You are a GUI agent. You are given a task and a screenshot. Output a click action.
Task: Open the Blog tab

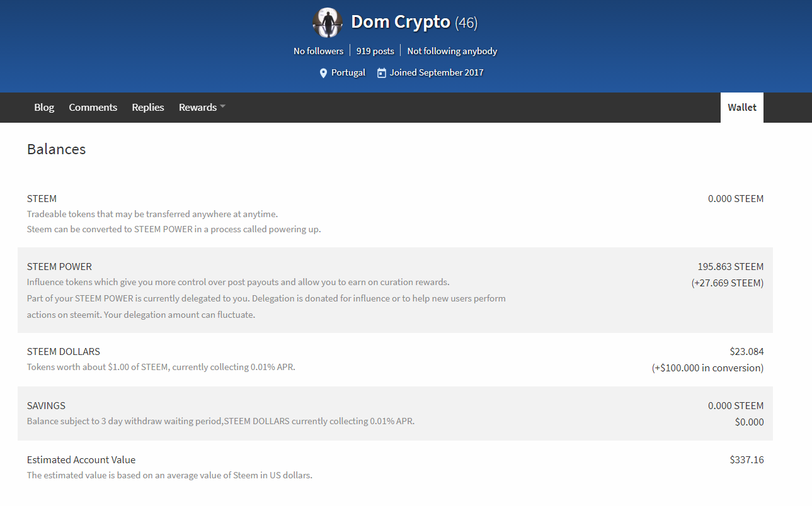(44, 108)
